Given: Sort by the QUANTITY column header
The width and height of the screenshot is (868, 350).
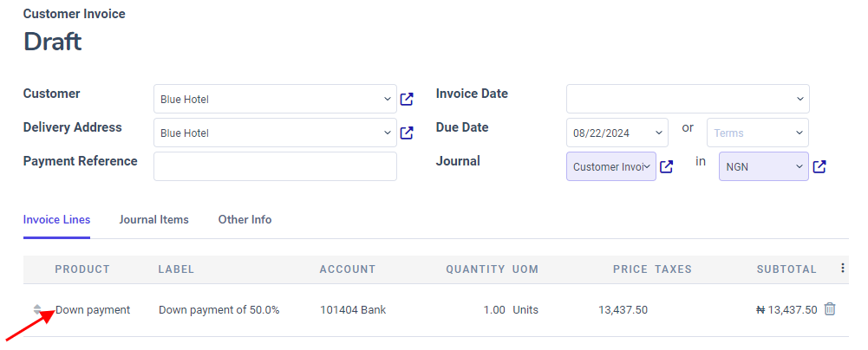Looking at the screenshot, I should click(x=475, y=269).
